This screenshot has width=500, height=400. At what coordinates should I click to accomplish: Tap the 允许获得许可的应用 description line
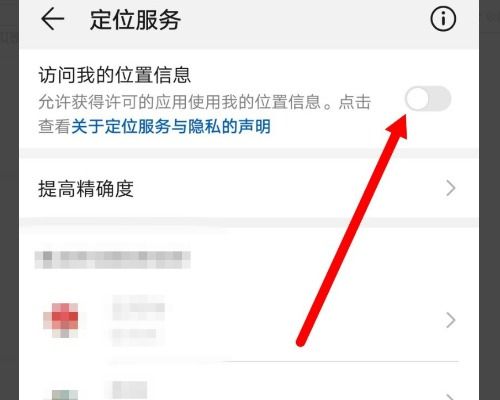204,102
